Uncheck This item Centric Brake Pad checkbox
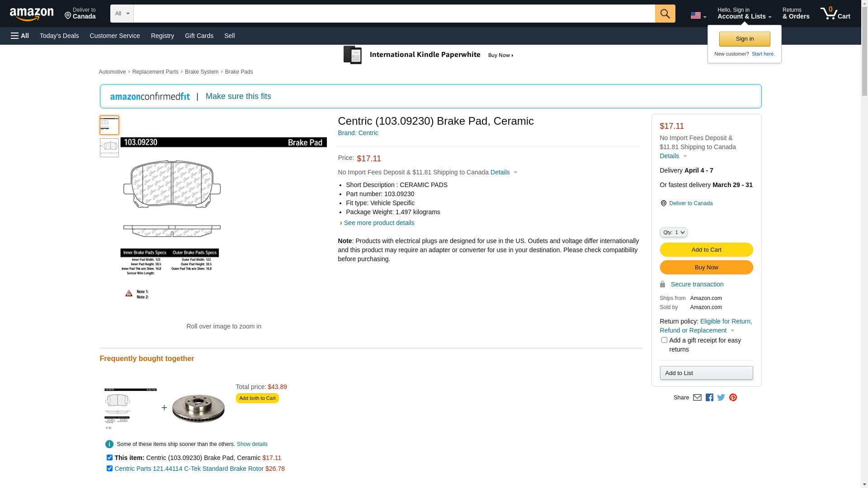 [109, 457]
